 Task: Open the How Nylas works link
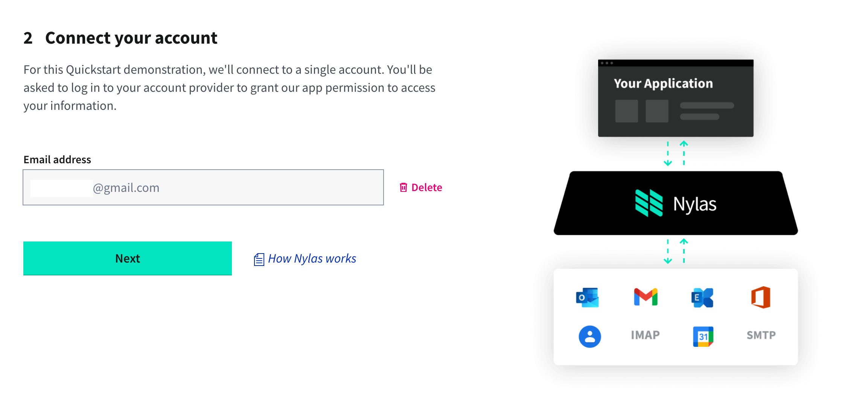(312, 258)
